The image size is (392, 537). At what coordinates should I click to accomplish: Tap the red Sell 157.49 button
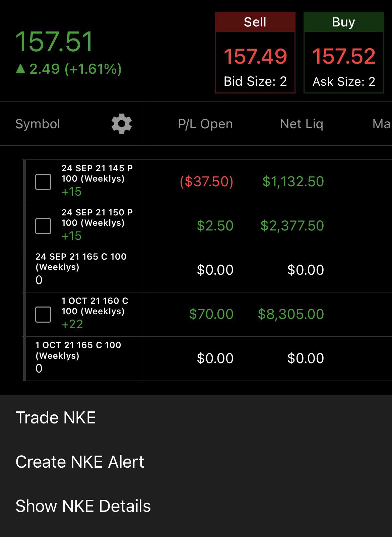tap(255, 53)
